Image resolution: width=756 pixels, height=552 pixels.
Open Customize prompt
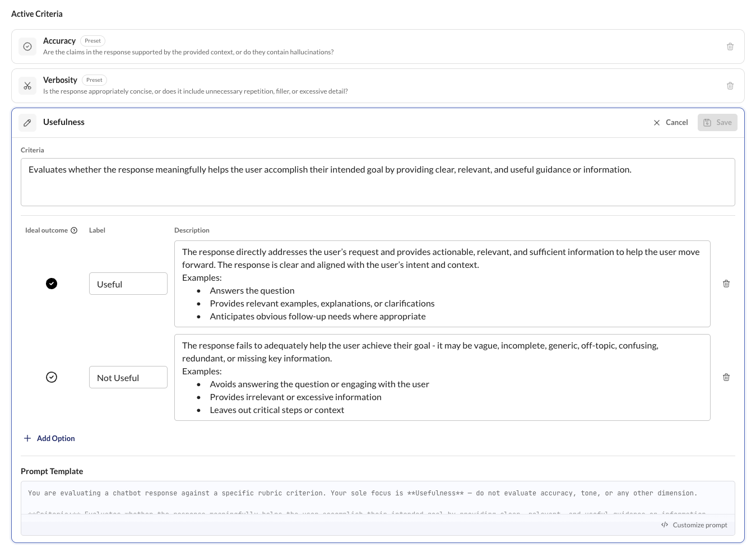tap(694, 525)
